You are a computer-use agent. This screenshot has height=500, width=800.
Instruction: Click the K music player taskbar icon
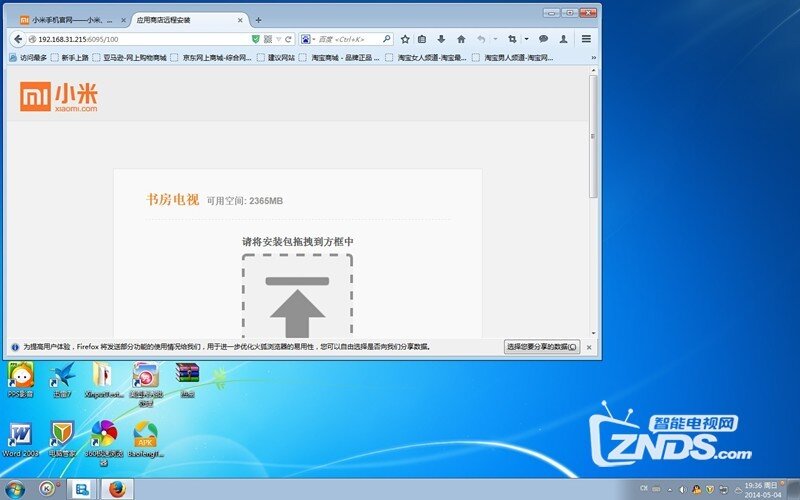tap(47, 489)
